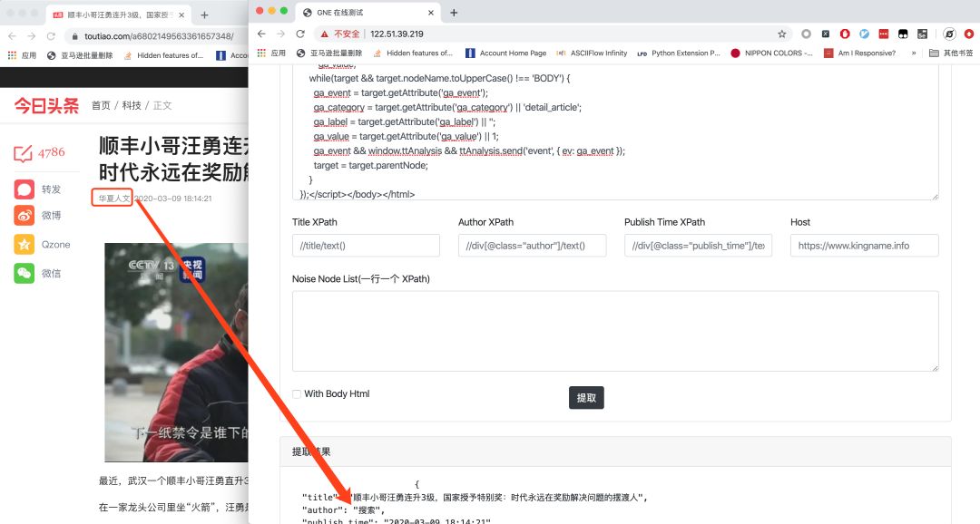Open the 4786 comments icon

point(23,153)
